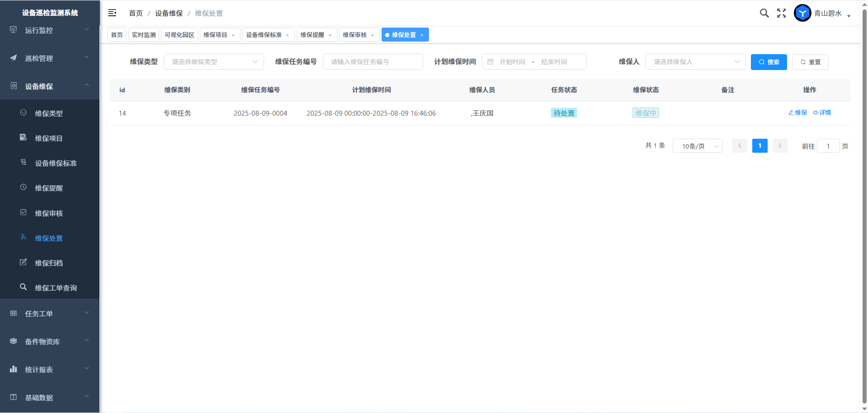Open the 维保类型 dropdown

tap(213, 62)
